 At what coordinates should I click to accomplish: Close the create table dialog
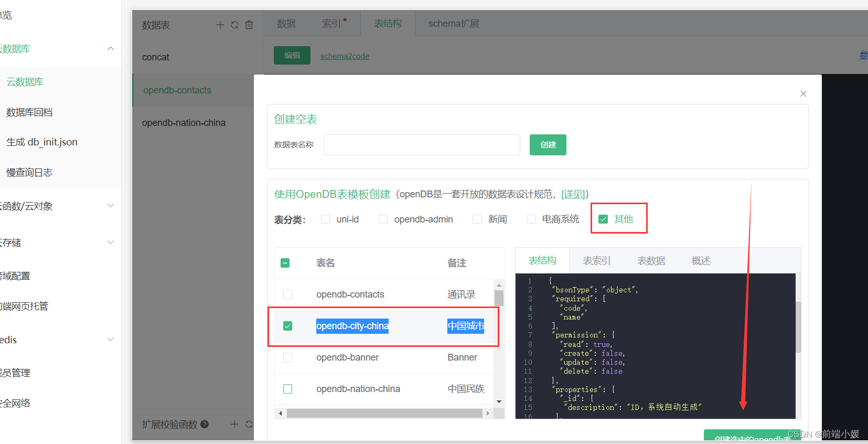[803, 93]
